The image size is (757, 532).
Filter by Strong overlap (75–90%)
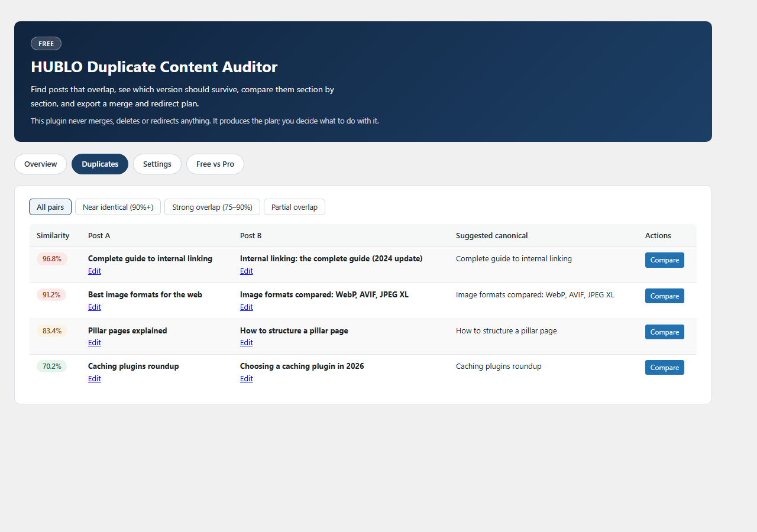(x=212, y=207)
